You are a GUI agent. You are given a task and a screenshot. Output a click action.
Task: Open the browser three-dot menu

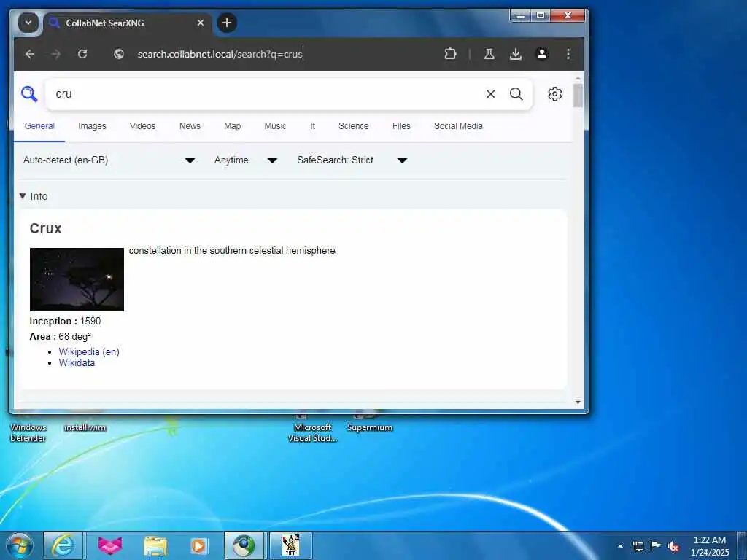point(568,54)
